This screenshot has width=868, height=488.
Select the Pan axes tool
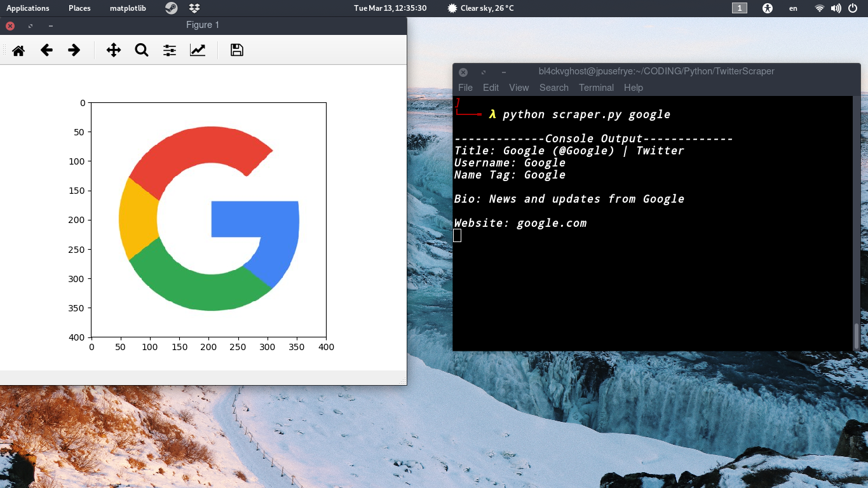114,50
